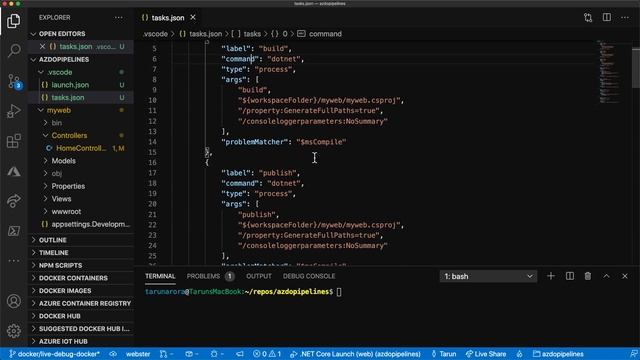Expand Azure Container Registry section

(81, 303)
